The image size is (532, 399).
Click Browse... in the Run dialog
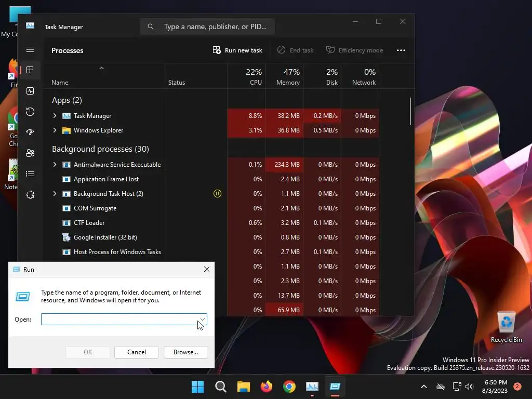(185, 352)
